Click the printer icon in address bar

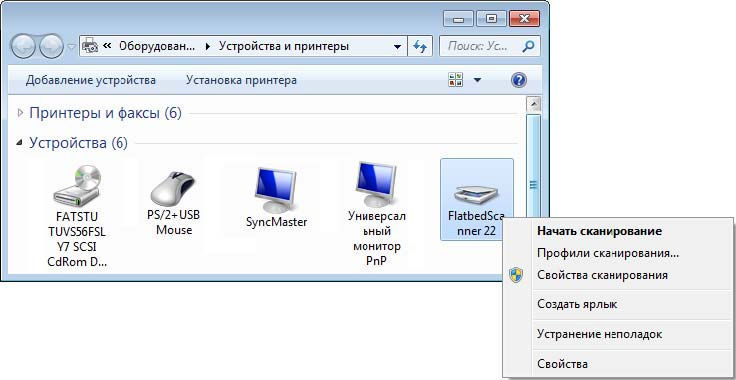90,46
